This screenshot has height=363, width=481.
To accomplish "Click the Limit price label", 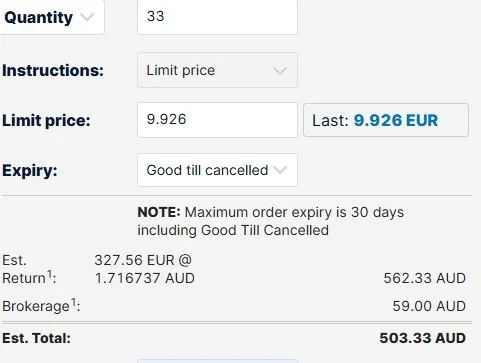I will coord(46,120).
